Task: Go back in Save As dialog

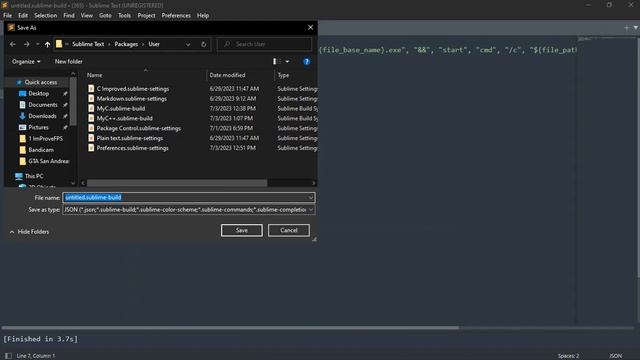Action: pos(13,44)
